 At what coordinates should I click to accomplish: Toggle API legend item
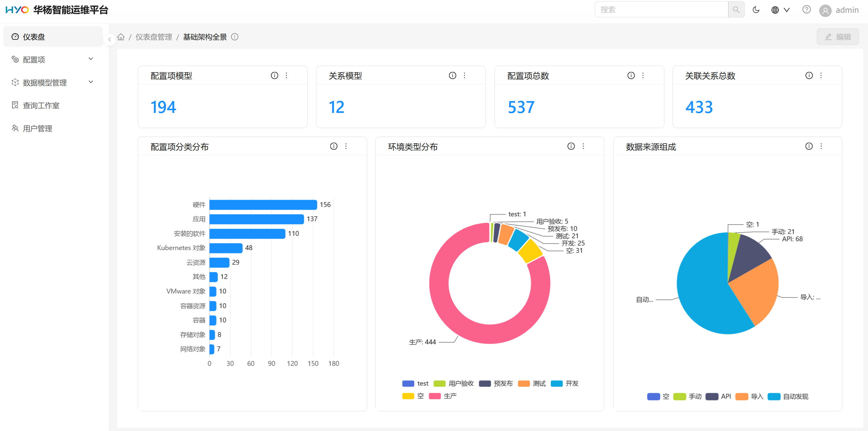coord(718,397)
